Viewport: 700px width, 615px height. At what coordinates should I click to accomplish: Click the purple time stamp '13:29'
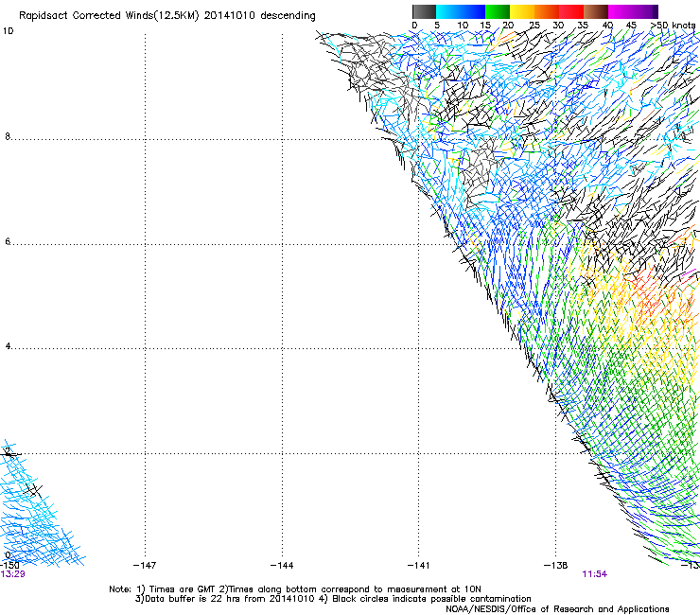(13, 574)
